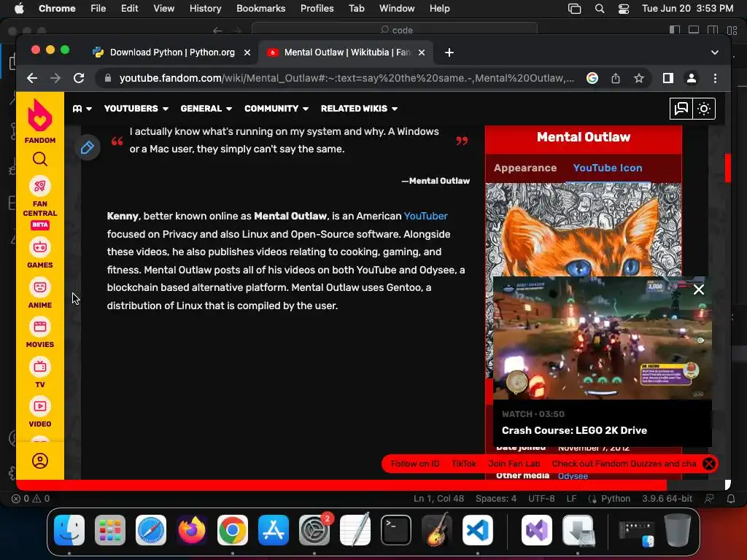Click the TikTok banner link
Screen dimensions: 747x560
pos(463,463)
